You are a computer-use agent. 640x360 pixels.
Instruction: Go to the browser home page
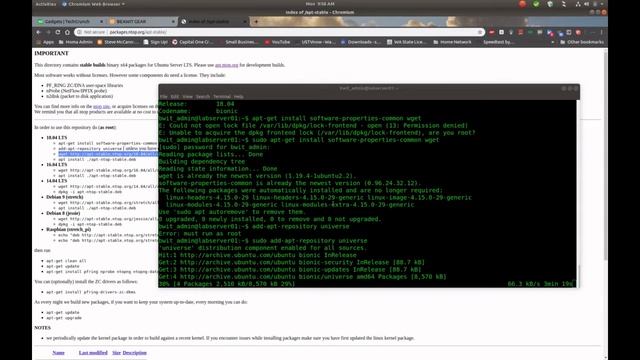point(67,32)
